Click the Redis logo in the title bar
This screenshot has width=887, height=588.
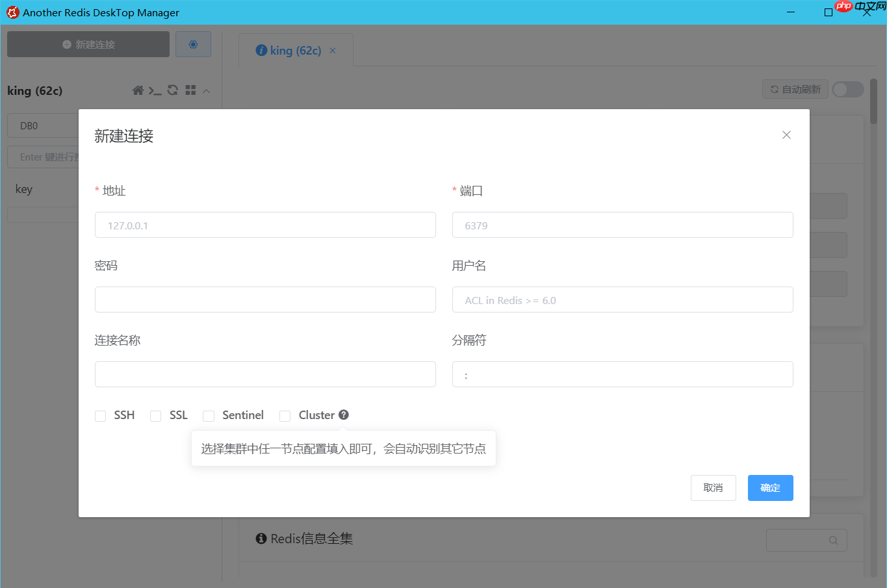click(x=12, y=12)
